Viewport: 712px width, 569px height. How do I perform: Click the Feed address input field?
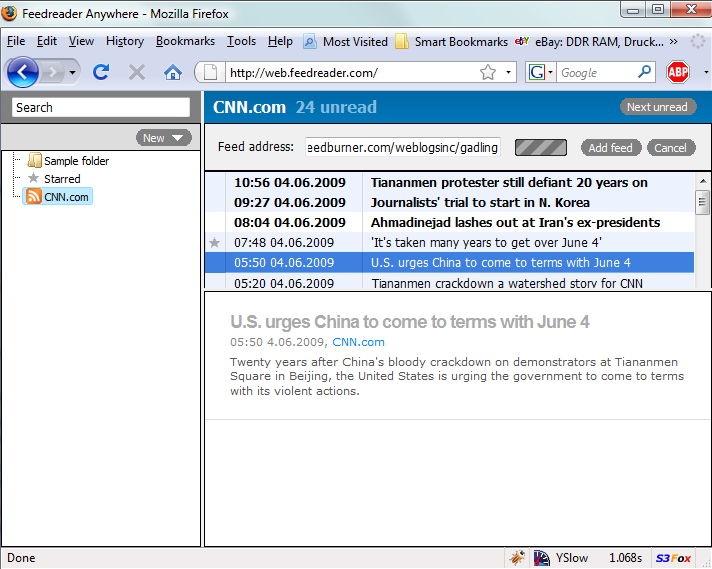pos(403,147)
